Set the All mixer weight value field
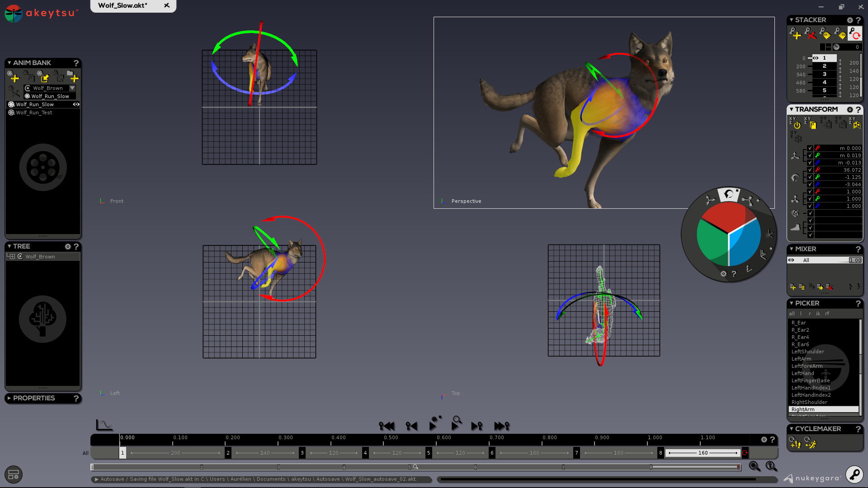This screenshot has height=488, width=868. 856,260
